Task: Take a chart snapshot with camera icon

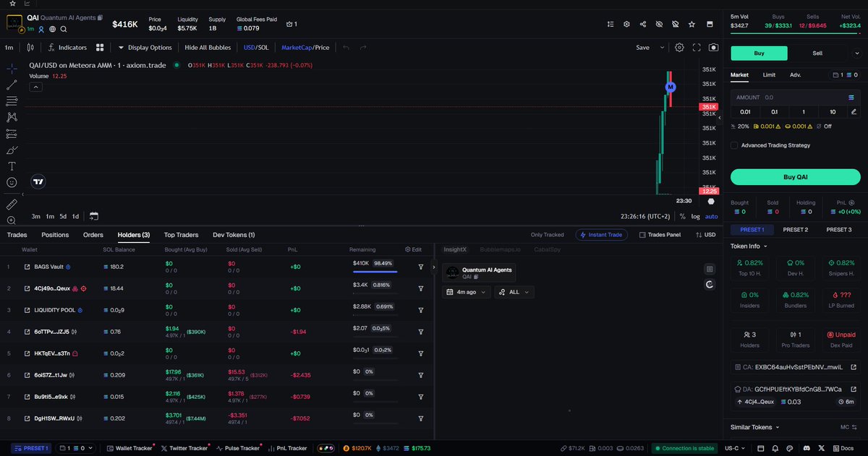Action: pos(714,48)
